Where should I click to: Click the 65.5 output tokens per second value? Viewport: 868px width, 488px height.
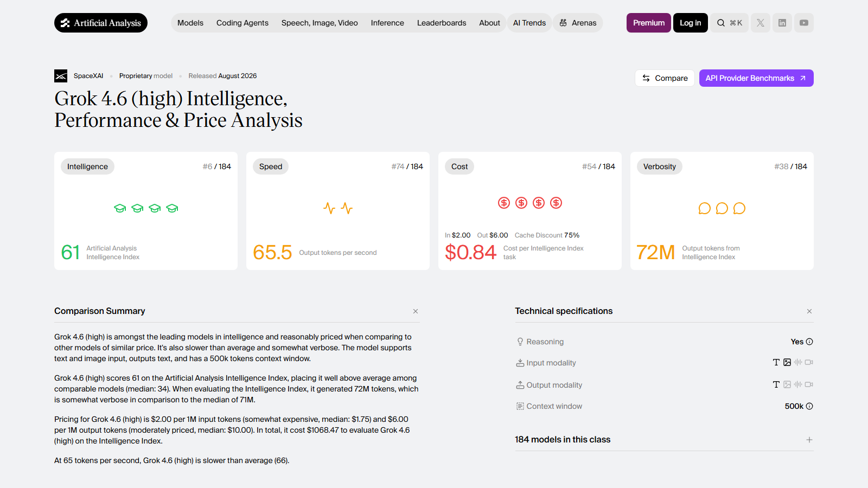tap(272, 252)
